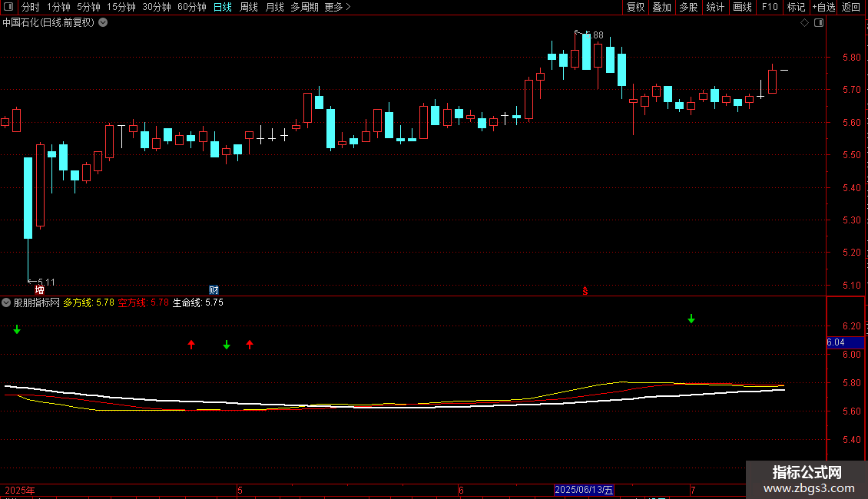Add stock with +自选 button
This screenshot has width=868, height=499.
coord(823,7)
